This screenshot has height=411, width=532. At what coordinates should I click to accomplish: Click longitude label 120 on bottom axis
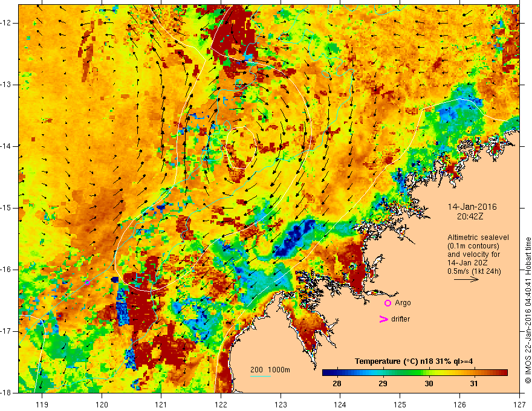(x=102, y=404)
